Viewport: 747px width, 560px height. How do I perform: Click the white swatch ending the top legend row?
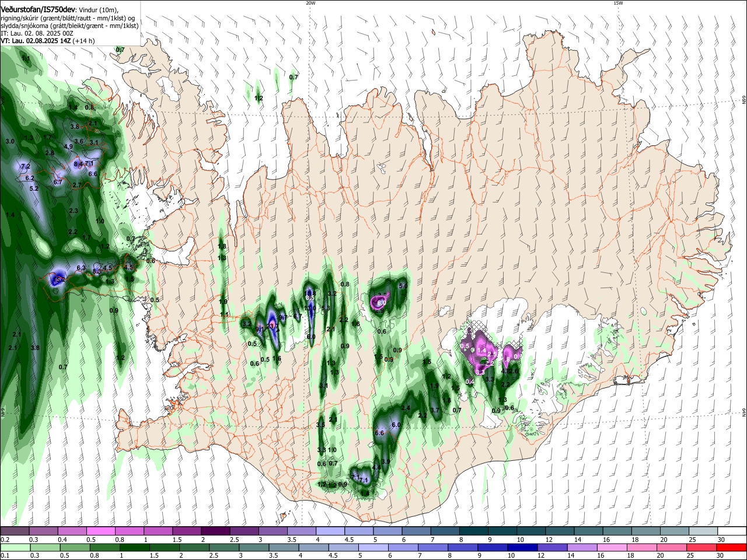click(732, 531)
